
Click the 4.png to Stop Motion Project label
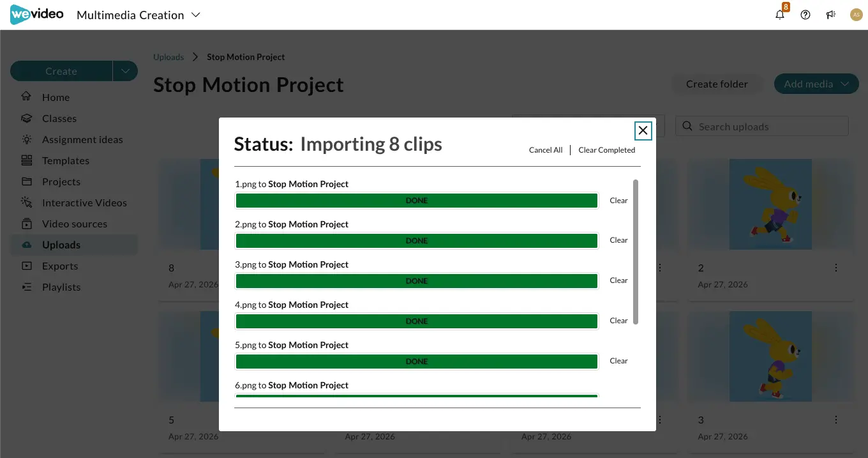(292, 305)
